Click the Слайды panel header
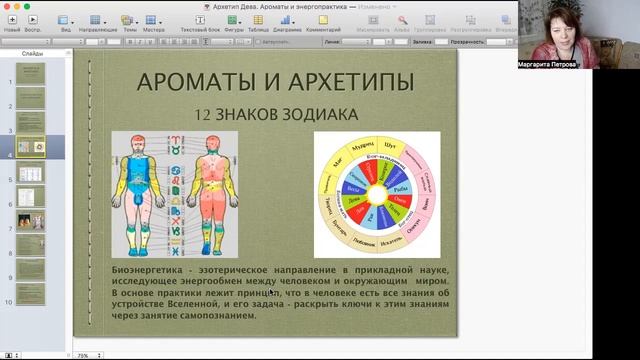 tap(32, 53)
